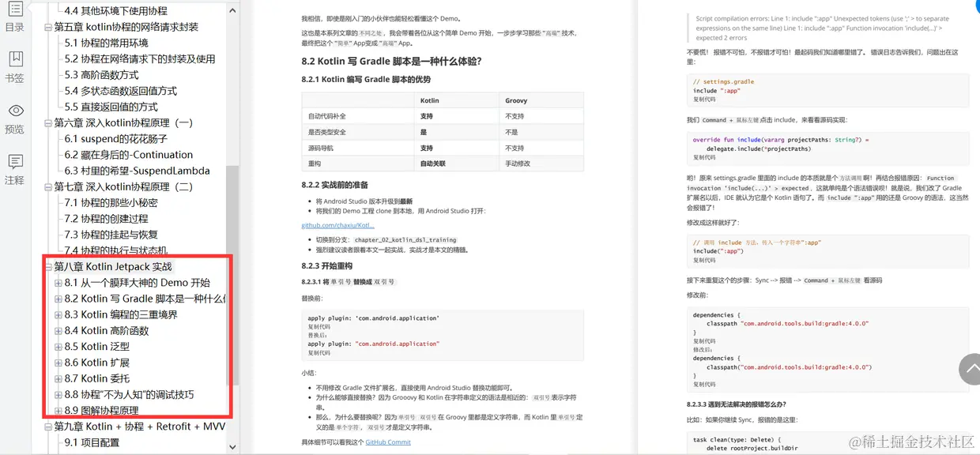Click 复制代码 under include(":app") block
The height and width of the screenshot is (455, 980).
[x=704, y=261]
